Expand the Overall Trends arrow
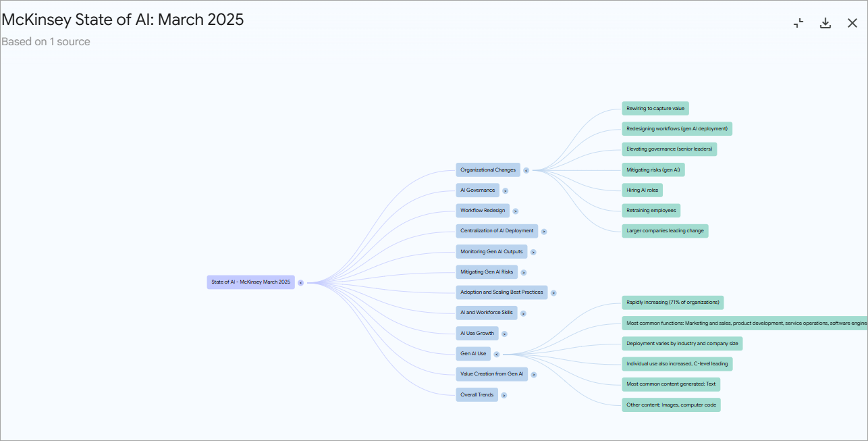This screenshot has width=868, height=441. [504, 395]
